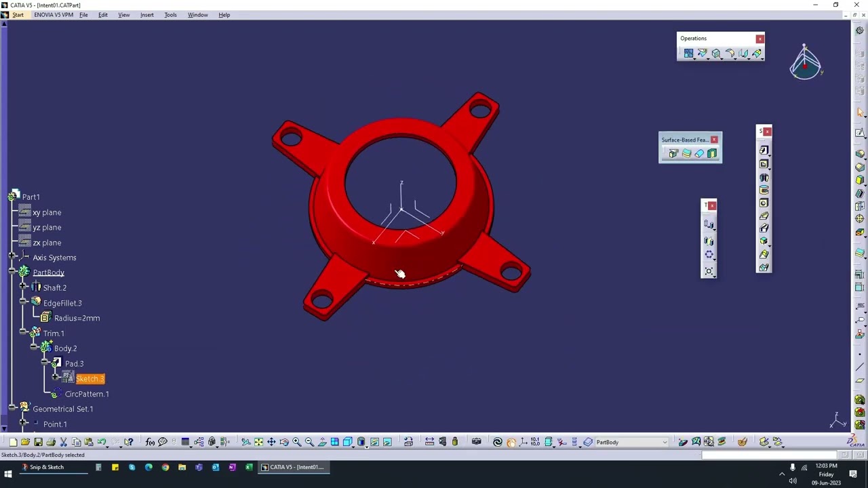Collapse the Pad.3 tree node

[x=45, y=363]
